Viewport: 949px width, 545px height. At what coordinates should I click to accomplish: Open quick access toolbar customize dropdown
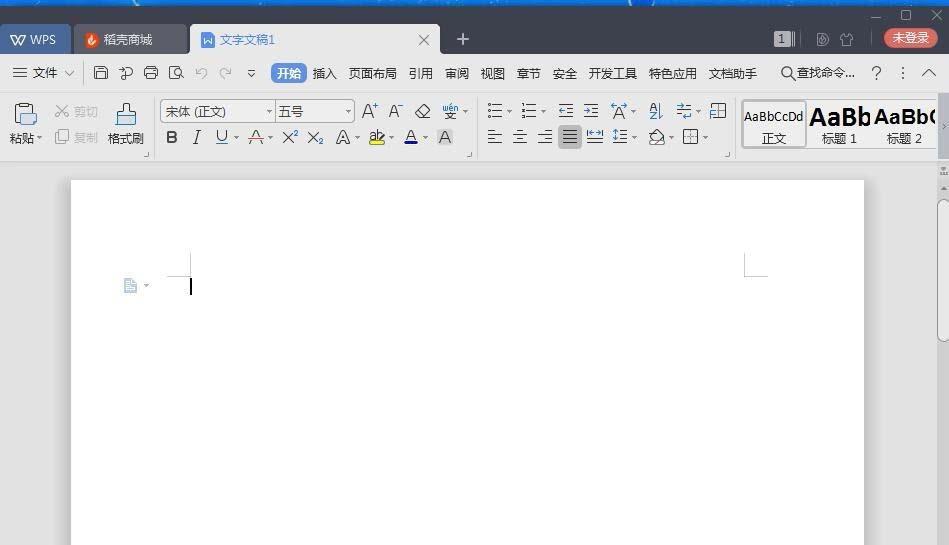pyautogui.click(x=251, y=74)
